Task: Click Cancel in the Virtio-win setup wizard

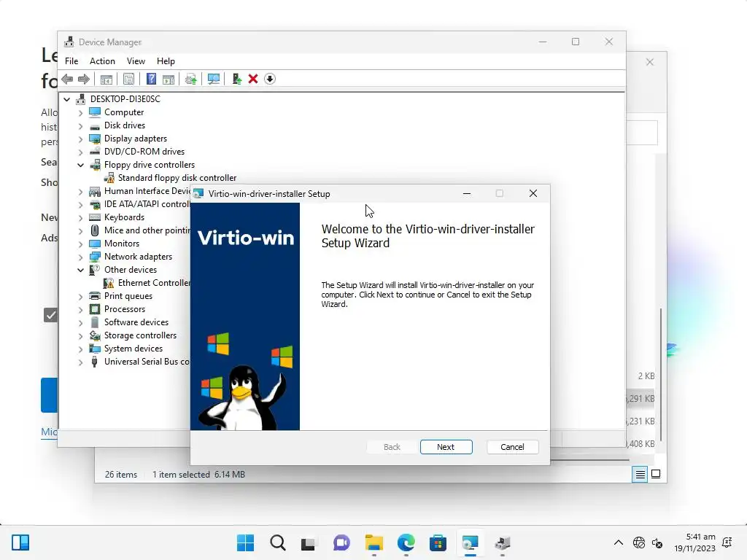Action: [x=512, y=447]
